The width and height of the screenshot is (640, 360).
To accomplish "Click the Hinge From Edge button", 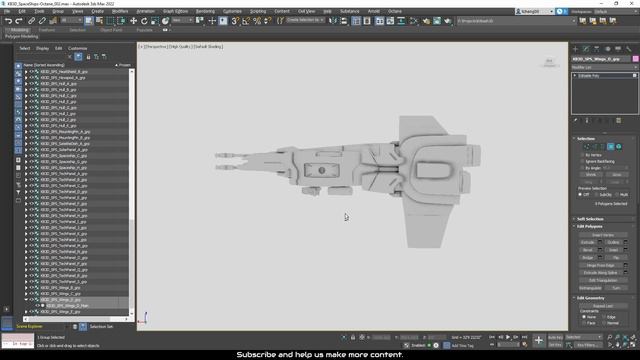I will tap(601, 265).
